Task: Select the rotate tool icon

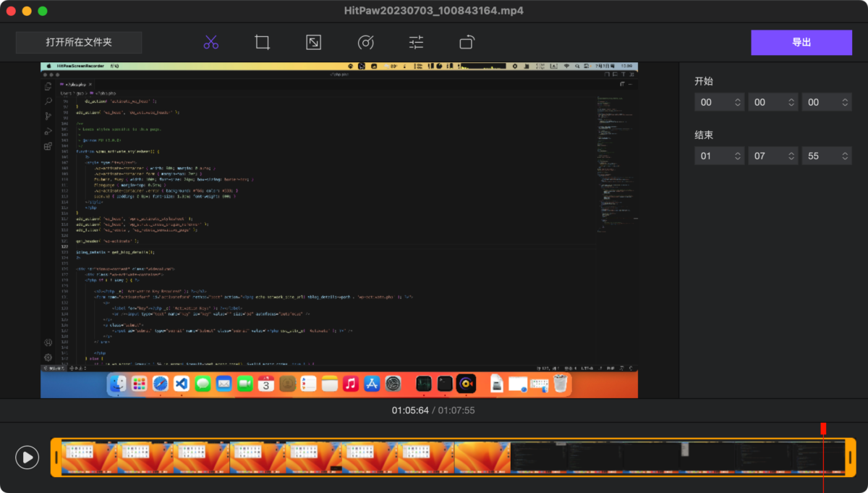Action: click(467, 42)
